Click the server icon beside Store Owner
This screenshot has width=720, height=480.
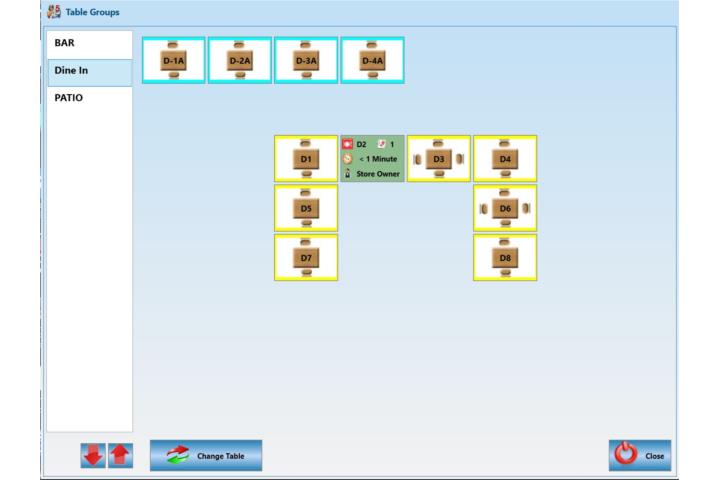[x=348, y=174]
